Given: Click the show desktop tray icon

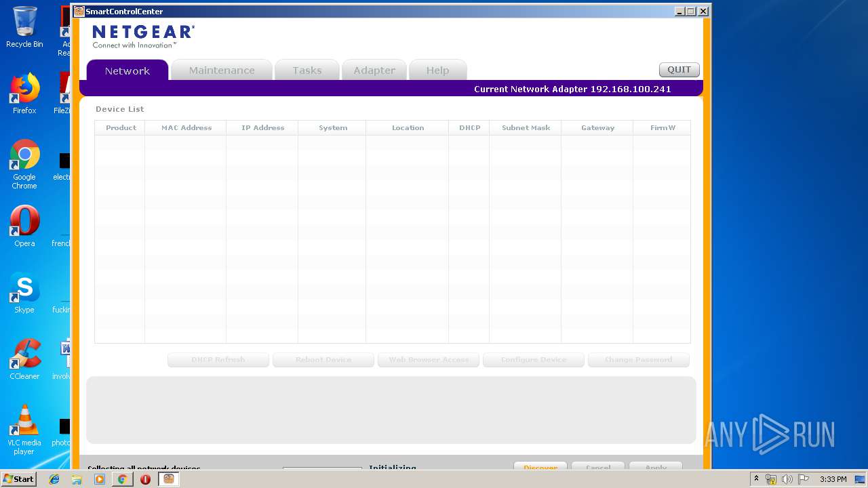Looking at the screenshot, I should click(x=861, y=479).
